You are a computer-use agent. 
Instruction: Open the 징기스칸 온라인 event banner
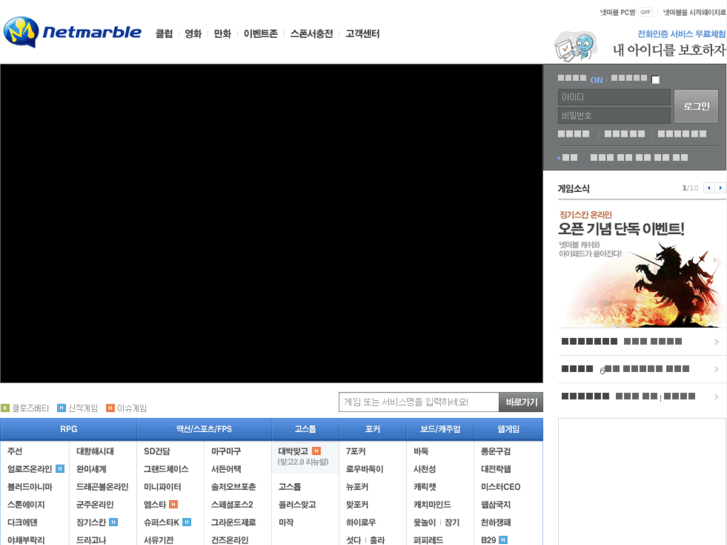(642, 267)
